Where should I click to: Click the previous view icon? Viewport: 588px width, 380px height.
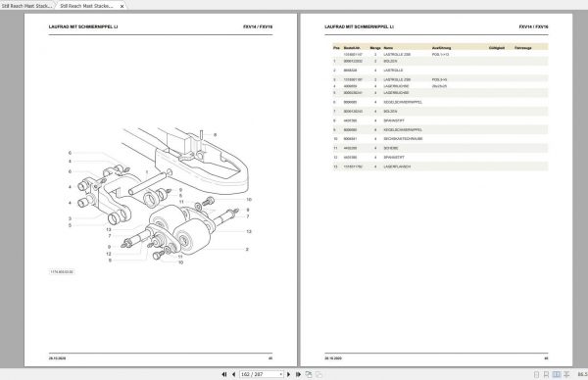309,374
